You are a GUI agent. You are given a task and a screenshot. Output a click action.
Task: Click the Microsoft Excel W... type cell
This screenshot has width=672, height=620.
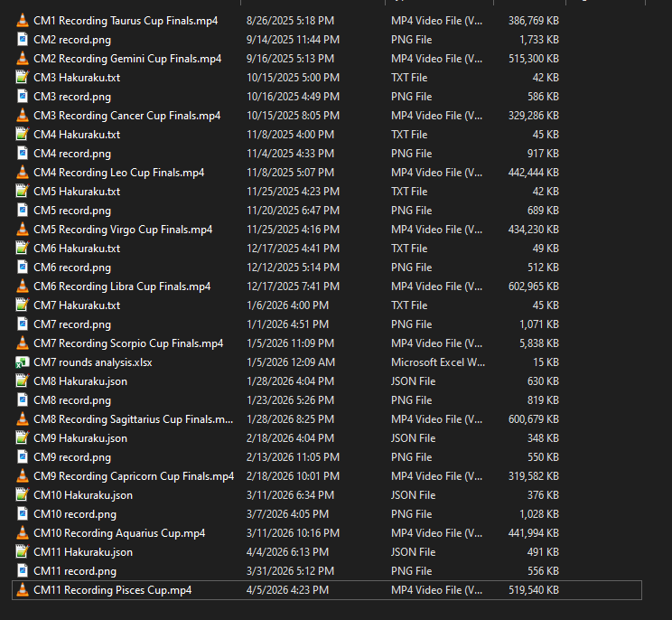click(x=438, y=362)
